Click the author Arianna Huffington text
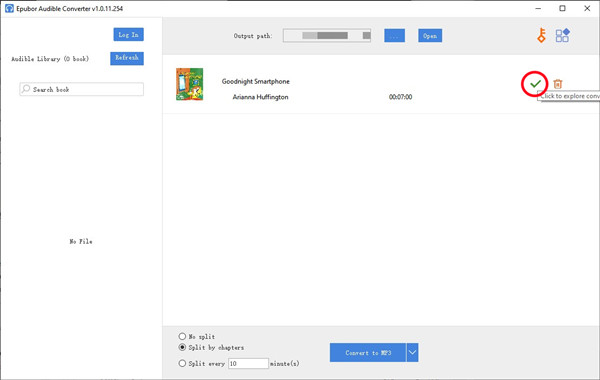This screenshot has height=380, width=600. pos(260,97)
